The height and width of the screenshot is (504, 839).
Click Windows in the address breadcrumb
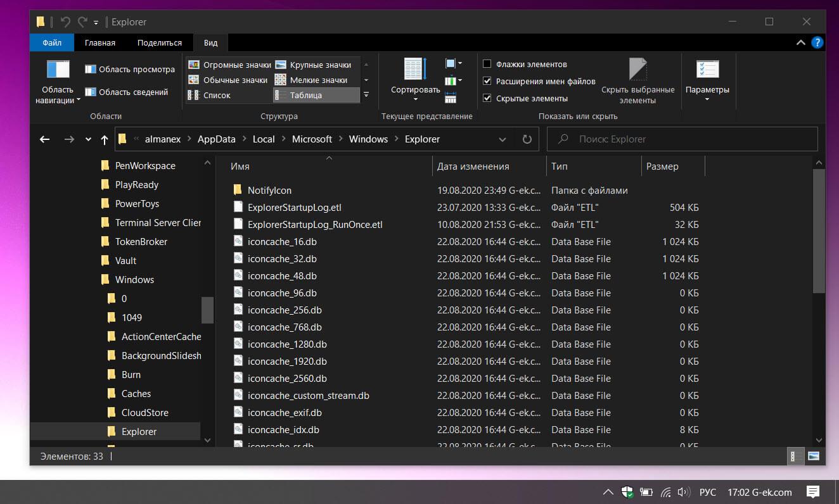coord(368,139)
